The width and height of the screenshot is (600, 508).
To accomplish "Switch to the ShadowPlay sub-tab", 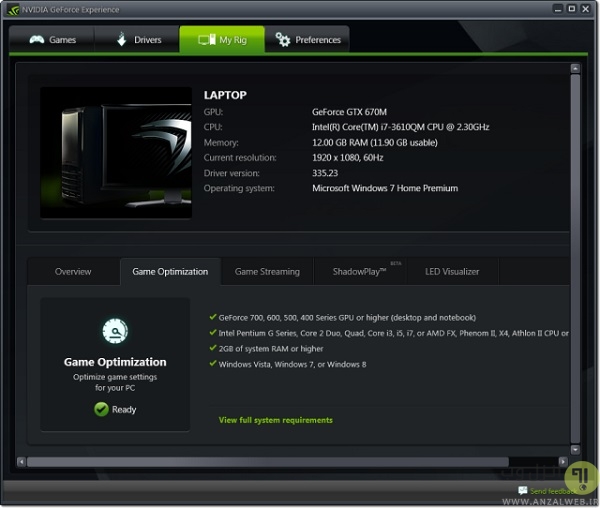I will pyautogui.click(x=360, y=272).
